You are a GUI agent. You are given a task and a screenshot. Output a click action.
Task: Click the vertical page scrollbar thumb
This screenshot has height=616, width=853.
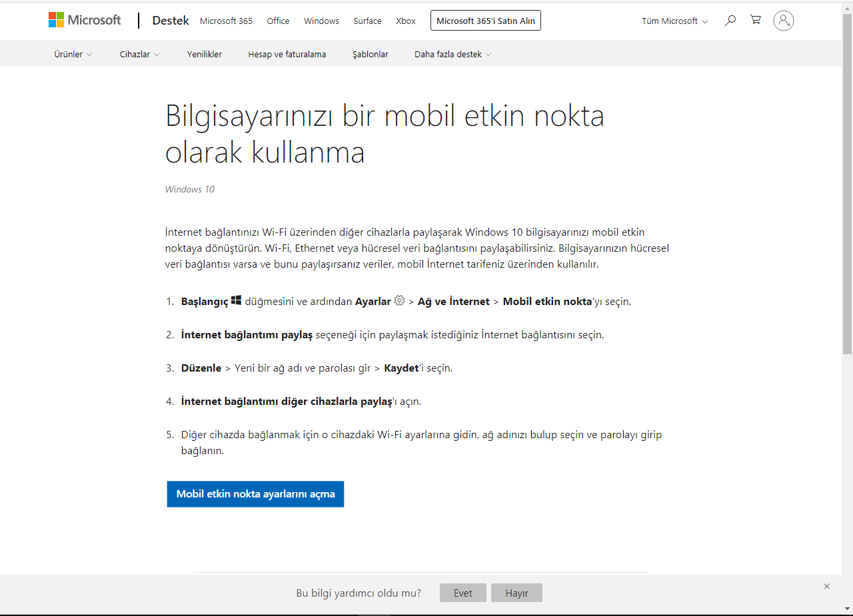click(x=847, y=183)
